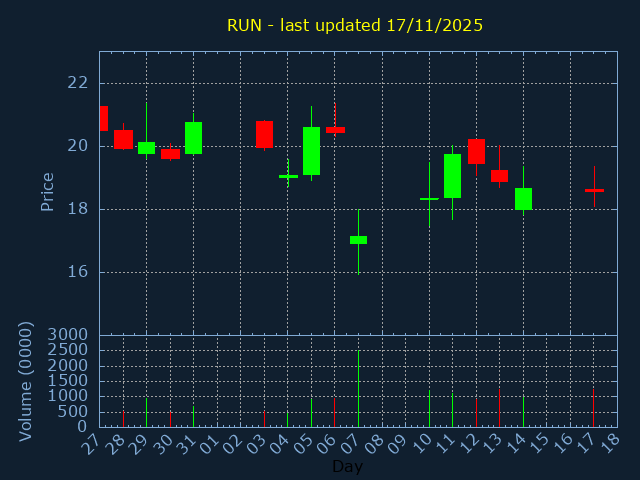Click the red doji candle on day 17
Screen dimensions: 640x480
pyautogui.click(x=594, y=190)
